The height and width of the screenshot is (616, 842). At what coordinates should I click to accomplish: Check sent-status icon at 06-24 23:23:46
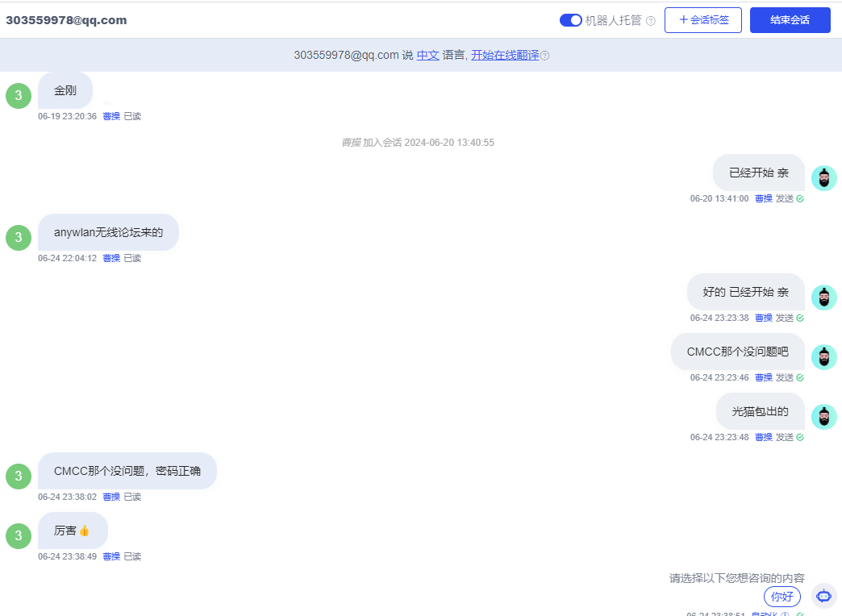coord(800,377)
